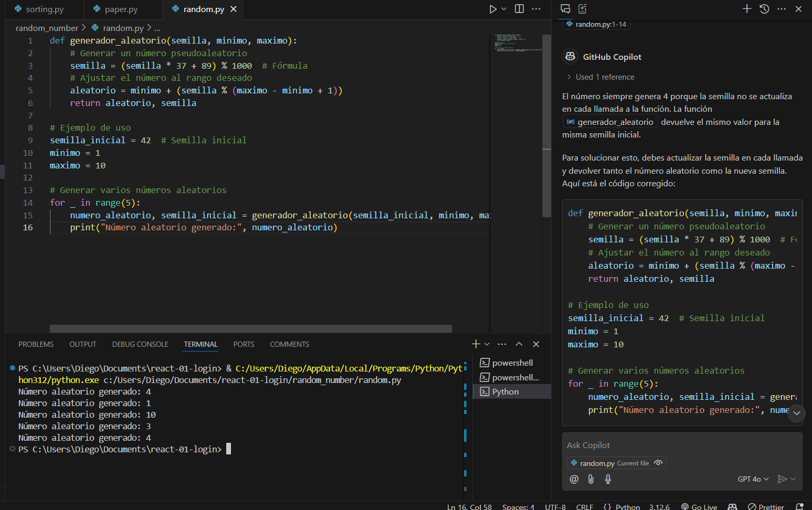Click the Prettier status bar item
Screen dimensions: 812x510
(x=766, y=506)
